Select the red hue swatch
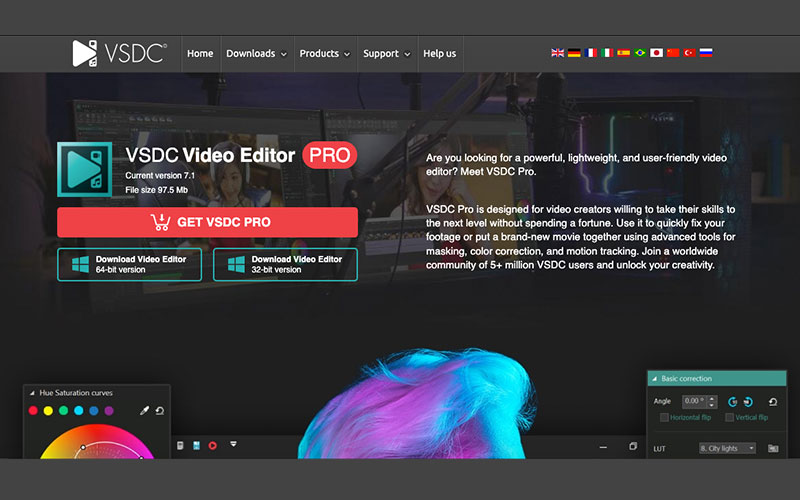Screen dimensions: 800x500 point(33,411)
